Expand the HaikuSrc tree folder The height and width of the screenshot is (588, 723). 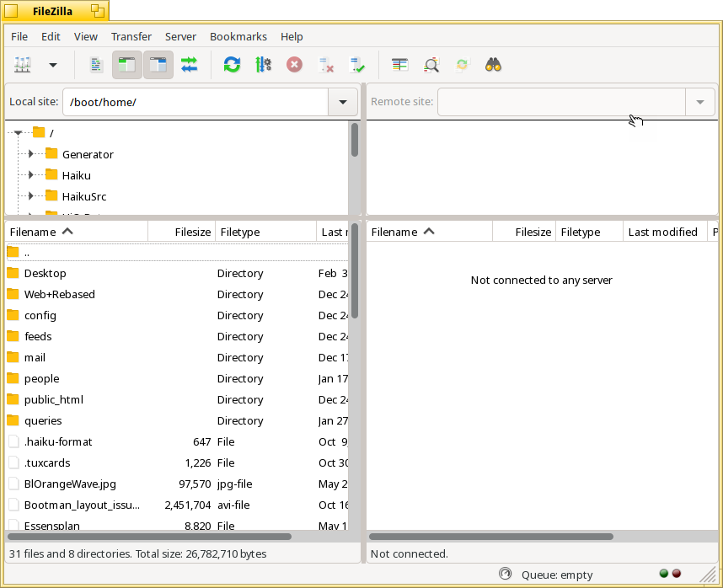tap(30, 196)
